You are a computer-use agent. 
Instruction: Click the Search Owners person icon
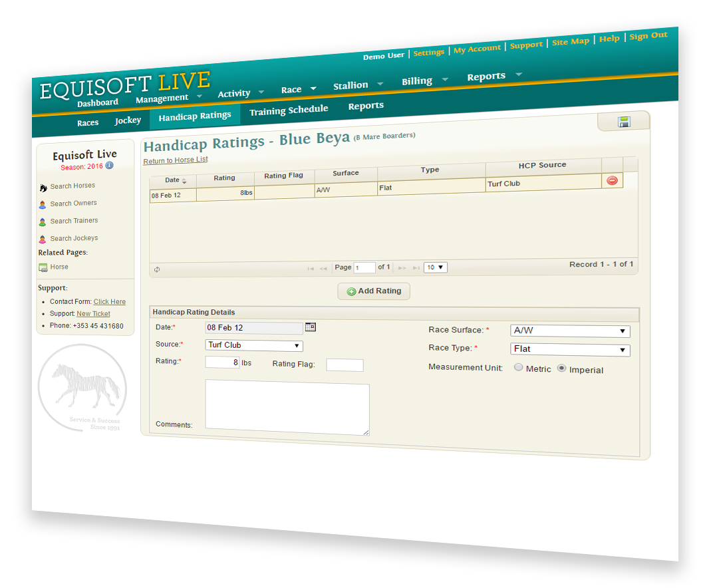[42, 203]
